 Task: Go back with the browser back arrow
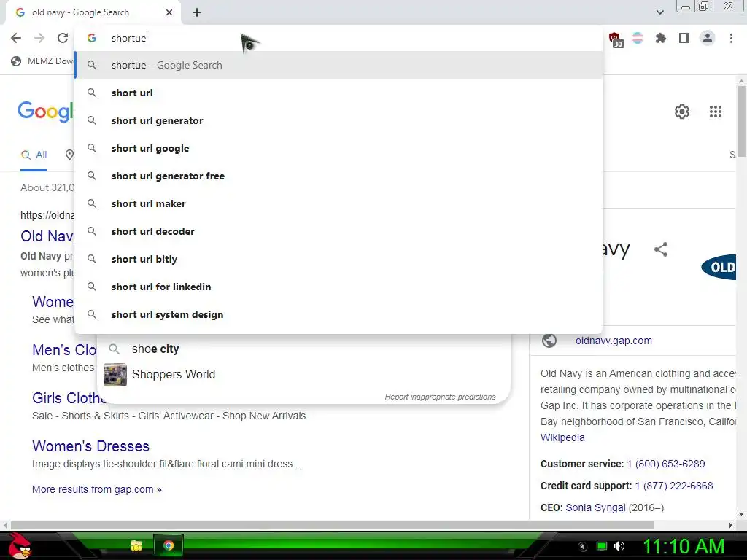pyautogui.click(x=16, y=38)
